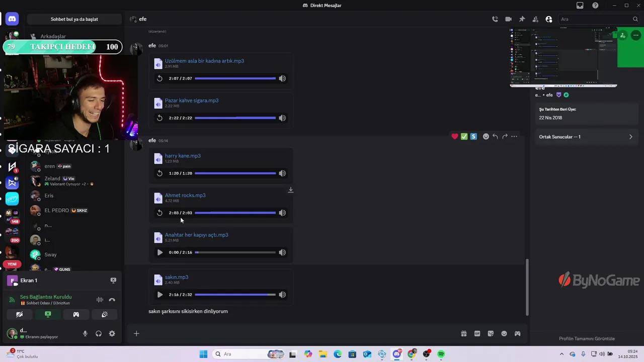Image resolution: width=644 pixels, height=362 pixels.
Task: Play the sakın.mp3 audio
Action: 159,295
